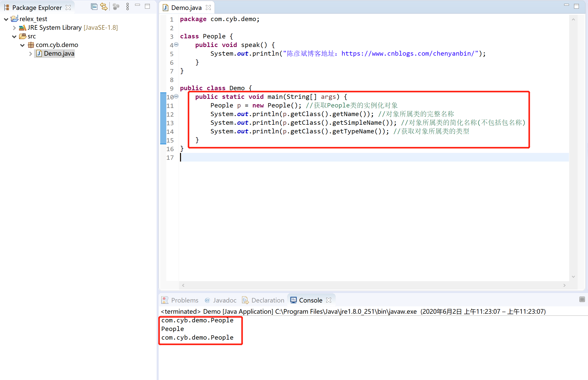Click the Console display icon at right

click(582, 299)
